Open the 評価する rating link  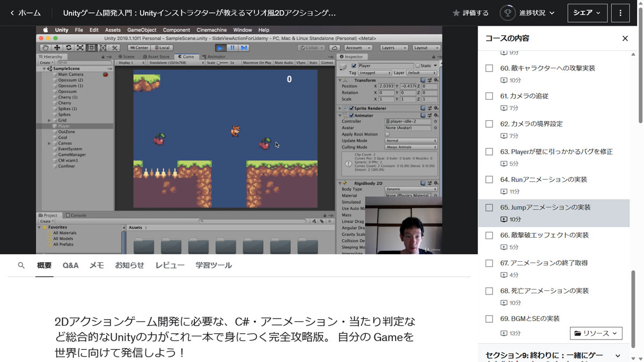point(471,13)
